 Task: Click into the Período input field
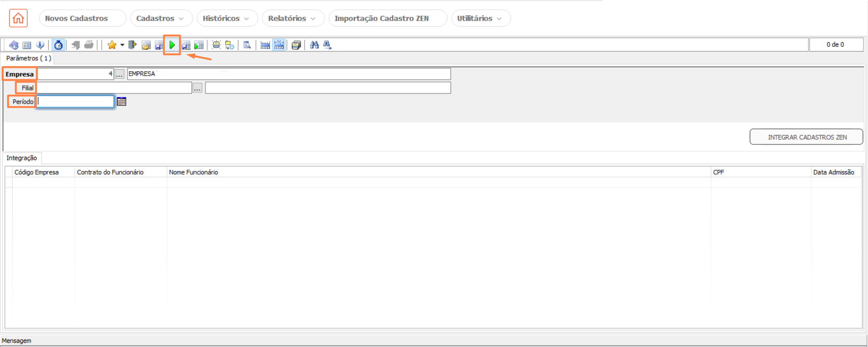click(75, 102)
